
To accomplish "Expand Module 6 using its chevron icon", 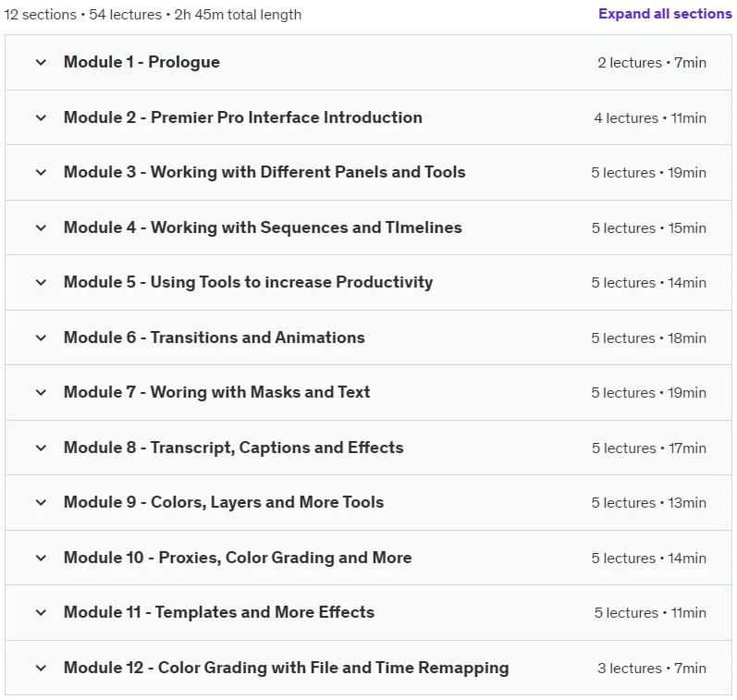I will click(41, 338).
